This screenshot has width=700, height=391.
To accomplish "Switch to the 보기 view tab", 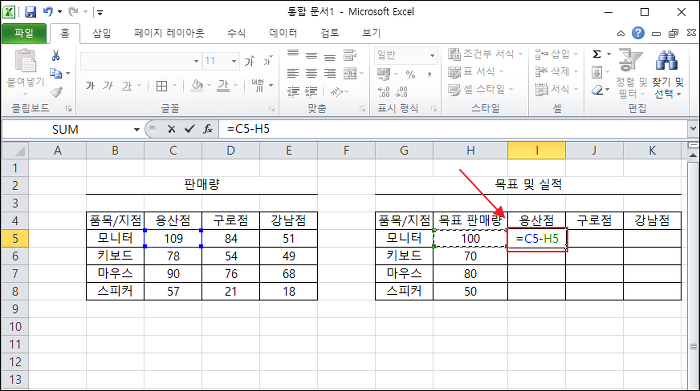I will pyautogui.click(x=371, y=33).
